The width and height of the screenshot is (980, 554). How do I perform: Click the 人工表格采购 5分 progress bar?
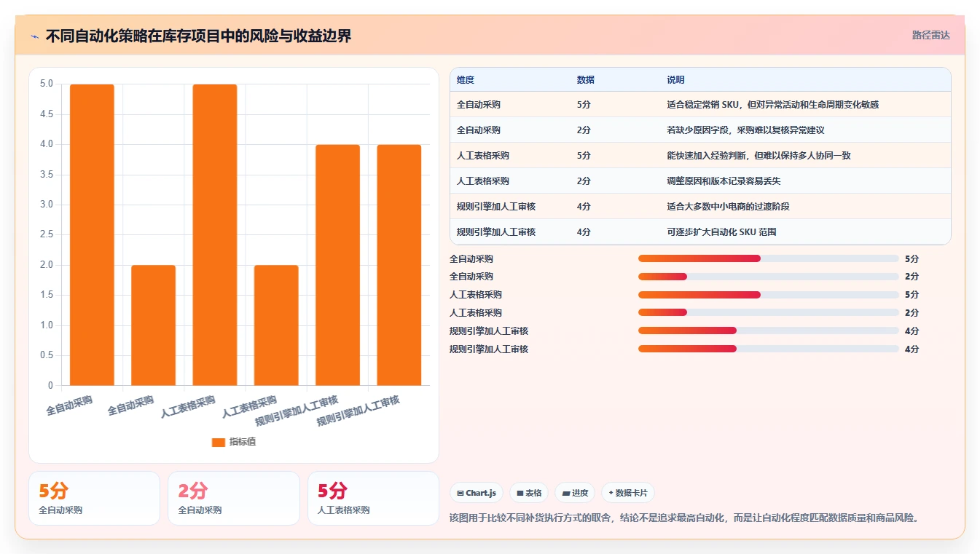pos(768,295)
